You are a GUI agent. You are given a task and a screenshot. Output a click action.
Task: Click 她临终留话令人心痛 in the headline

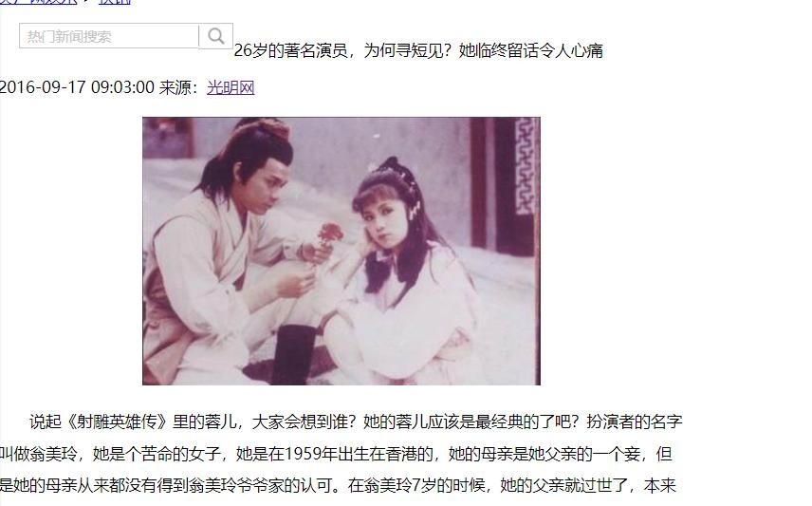(x=531, y=50)
